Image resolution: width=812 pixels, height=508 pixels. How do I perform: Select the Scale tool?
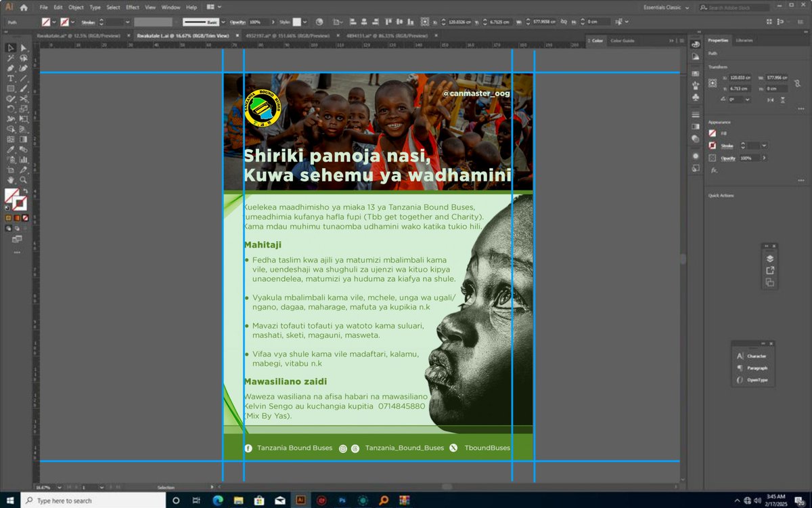click(x=23, y=109)
